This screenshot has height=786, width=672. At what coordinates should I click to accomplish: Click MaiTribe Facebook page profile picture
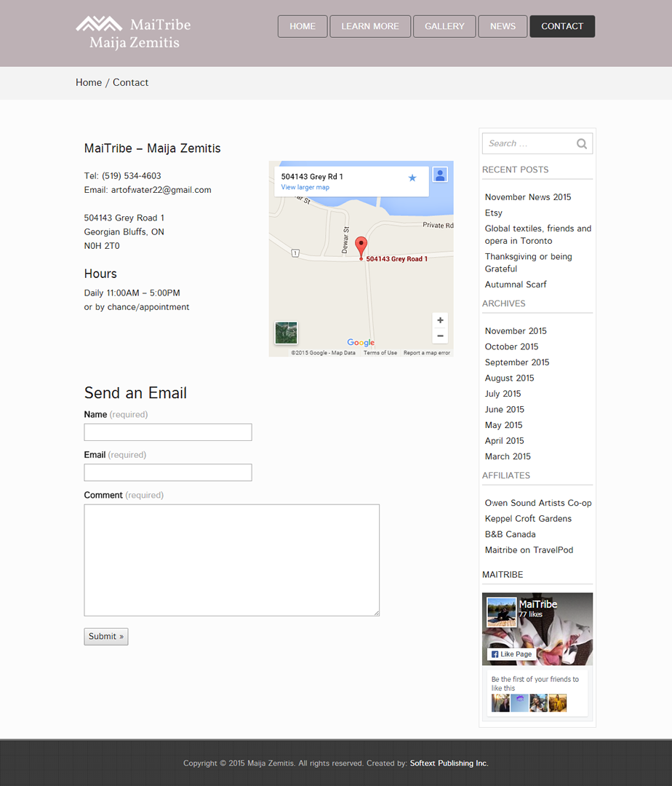(501, 612)
